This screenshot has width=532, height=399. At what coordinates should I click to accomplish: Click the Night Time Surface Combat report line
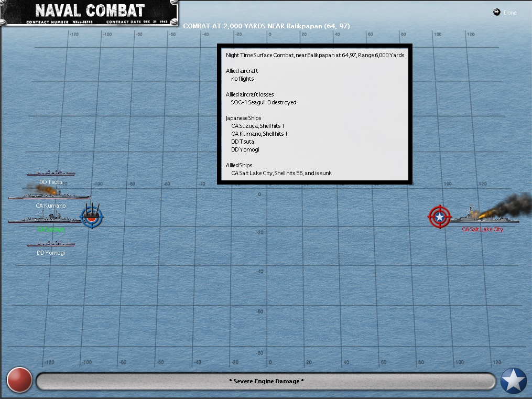tap(315, 55)
